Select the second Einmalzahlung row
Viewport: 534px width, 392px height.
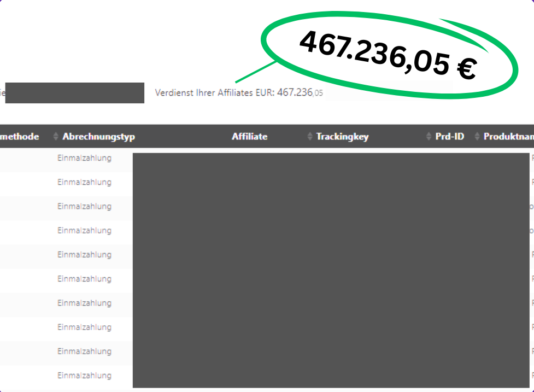pos(84,182)
